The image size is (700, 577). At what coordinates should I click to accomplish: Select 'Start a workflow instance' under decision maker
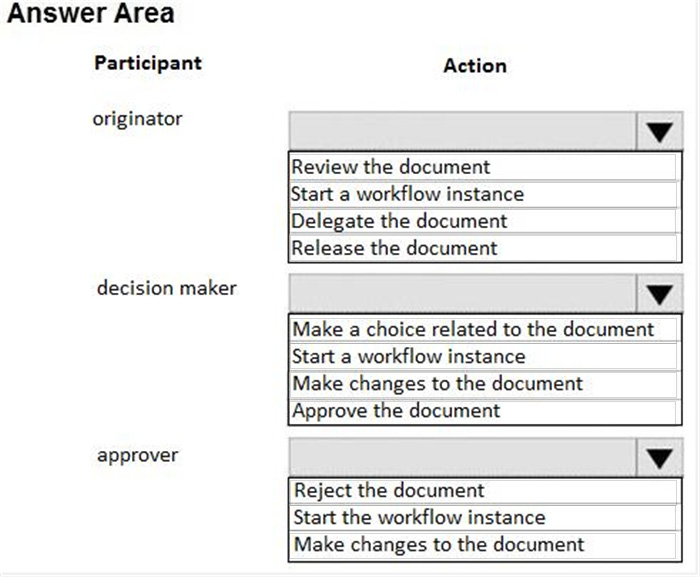[483, 356]
